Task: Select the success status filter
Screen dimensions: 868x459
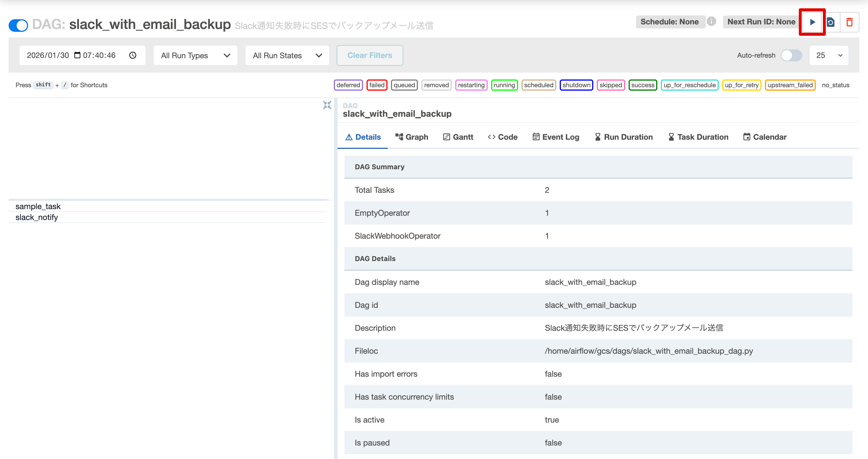Action: pyautogui.click(x=643, y=85)
